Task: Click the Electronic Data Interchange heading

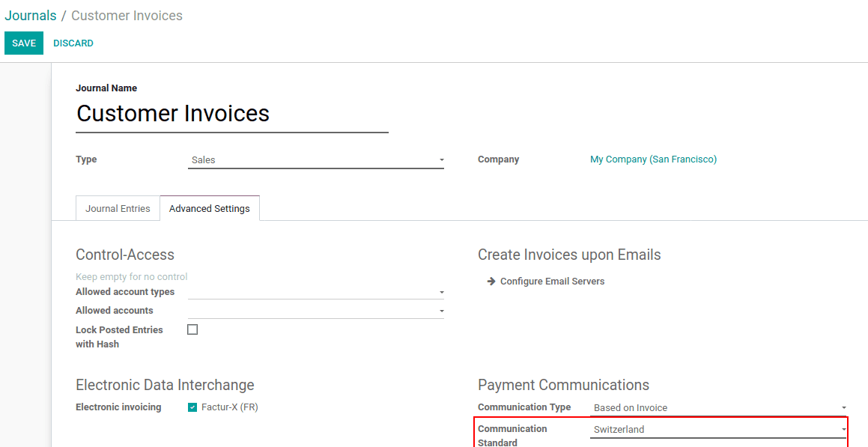Action: pyautogui.click(x=165, y=385)
